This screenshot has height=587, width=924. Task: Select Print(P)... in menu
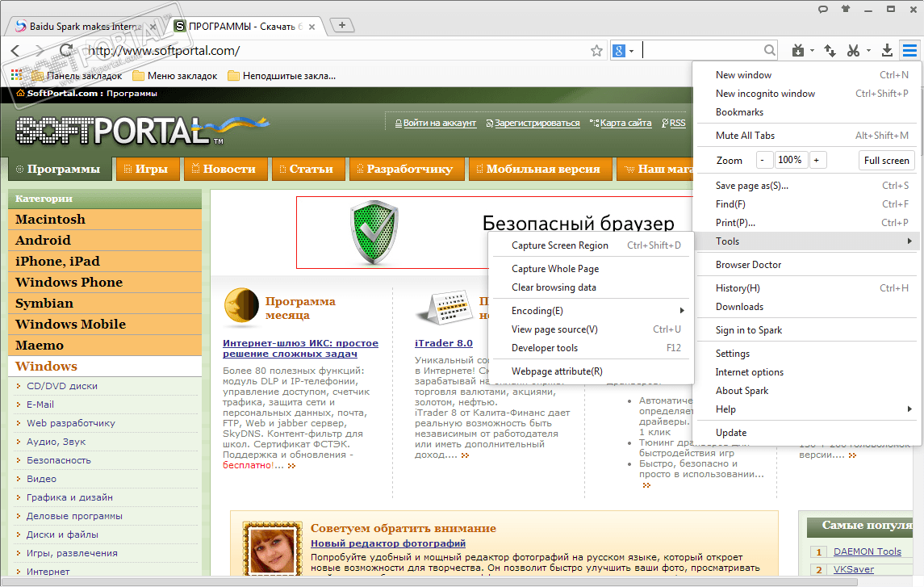pyautogui.click(x=807, y=223)
